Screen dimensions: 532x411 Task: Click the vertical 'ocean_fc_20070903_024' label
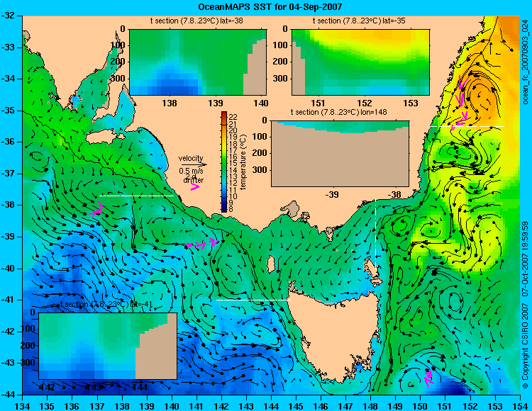pos(525,62)
